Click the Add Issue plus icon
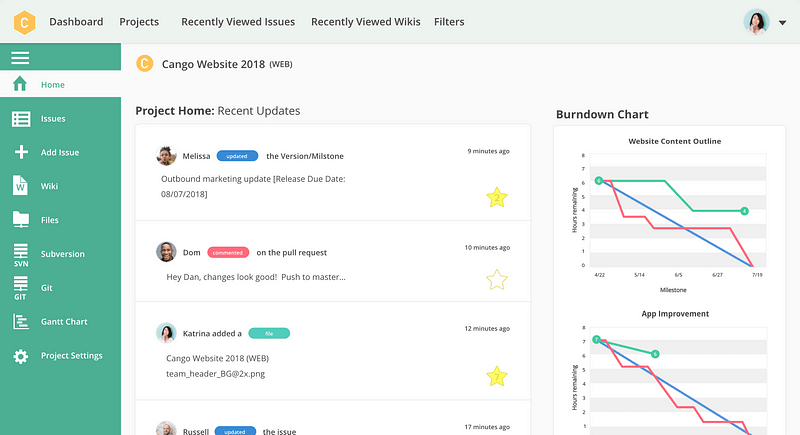This screenshot has height=435, width=800. tap(21, 152)
